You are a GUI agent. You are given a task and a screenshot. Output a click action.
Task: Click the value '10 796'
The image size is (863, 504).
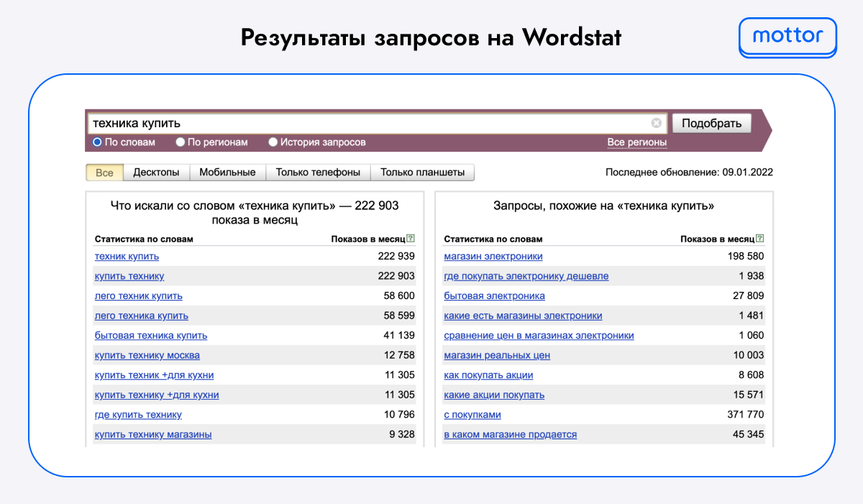coord(399,415)
